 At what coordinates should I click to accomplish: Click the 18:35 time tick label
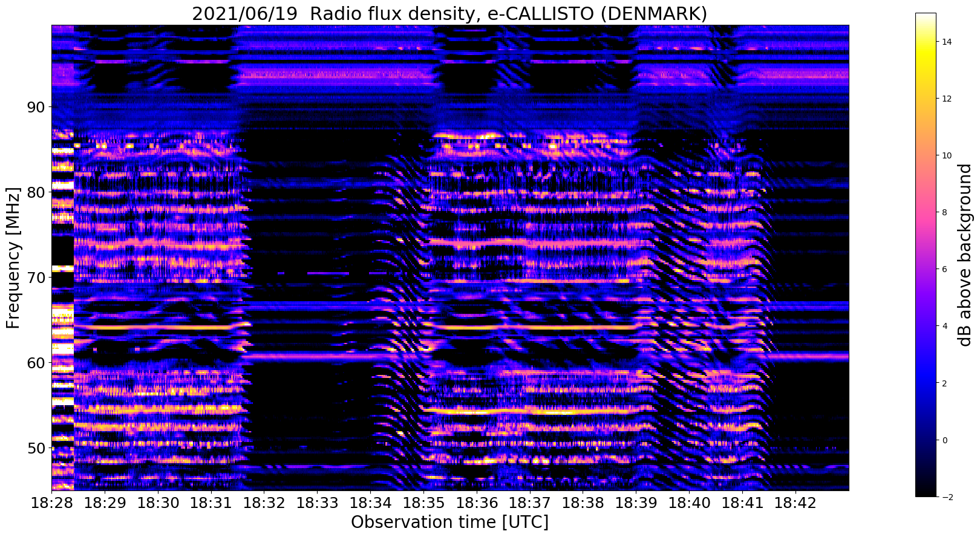[x=423, y=503]
